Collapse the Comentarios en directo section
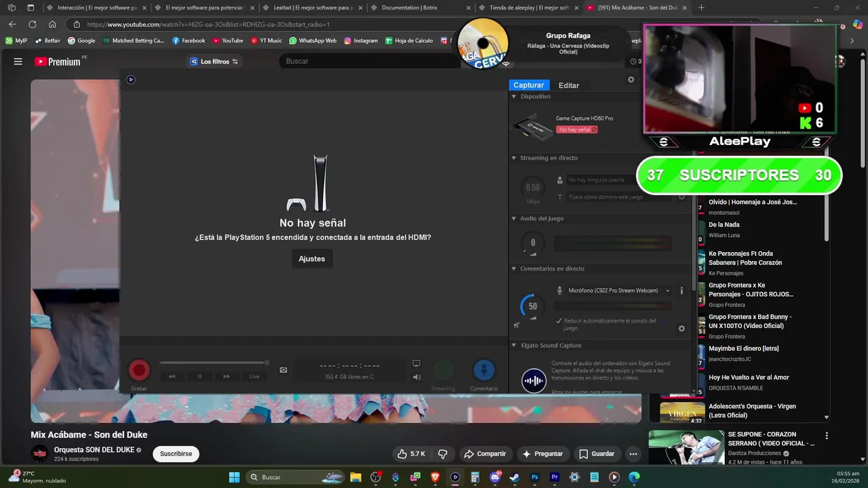The width and height of the screenshot is (868, 488). pyautogui.click(x=514, y=269)
